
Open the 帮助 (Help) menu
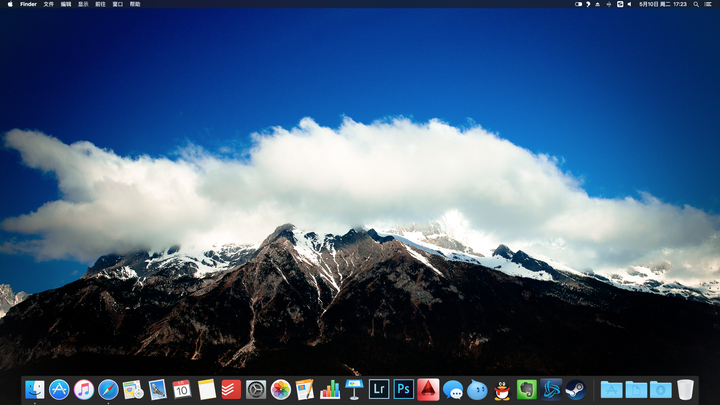click(x=135, y=4)
